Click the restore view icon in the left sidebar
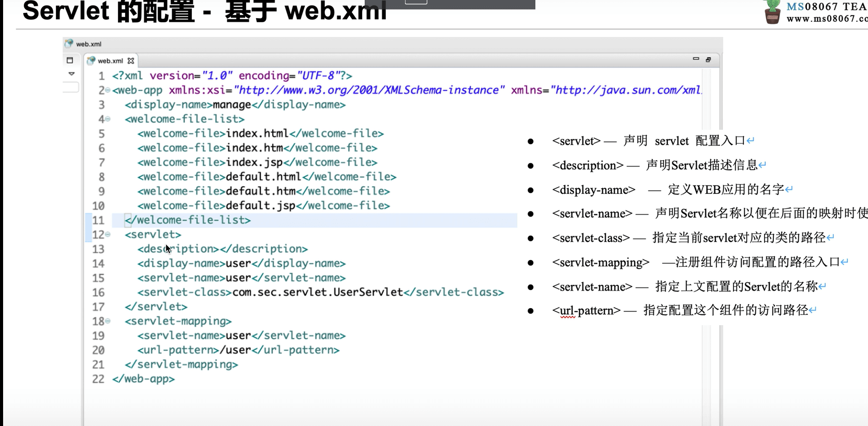This screenshot has height=426, width=868. point(70,60)
